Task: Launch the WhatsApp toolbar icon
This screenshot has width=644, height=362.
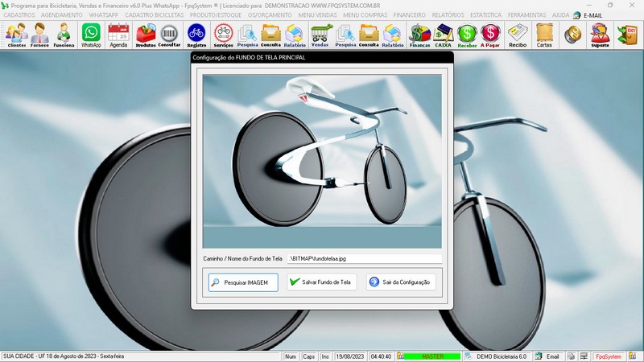Action: (x=91, y=35)
